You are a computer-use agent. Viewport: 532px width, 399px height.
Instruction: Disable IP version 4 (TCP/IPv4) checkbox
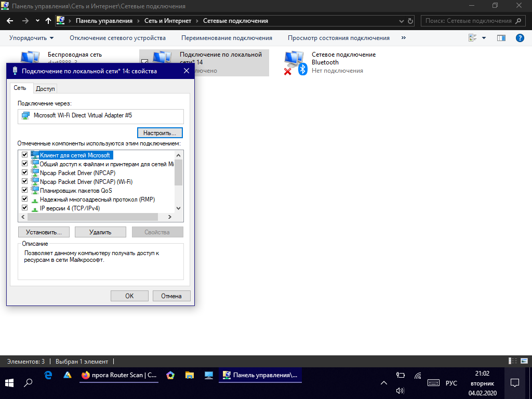(x=24, y=208)
